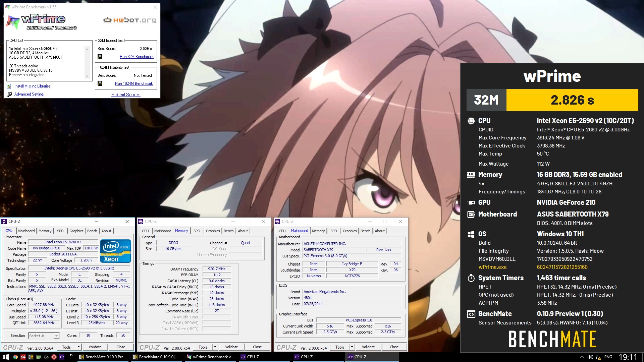Click the pinned purple CPU-Z taskbar icon
The image size is (644, 362).
tap(62, 357)
